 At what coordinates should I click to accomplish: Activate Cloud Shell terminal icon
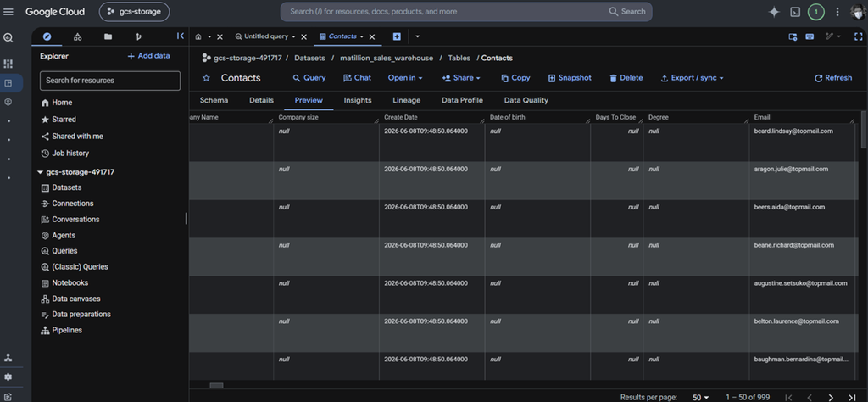click(x=795, y=12)
